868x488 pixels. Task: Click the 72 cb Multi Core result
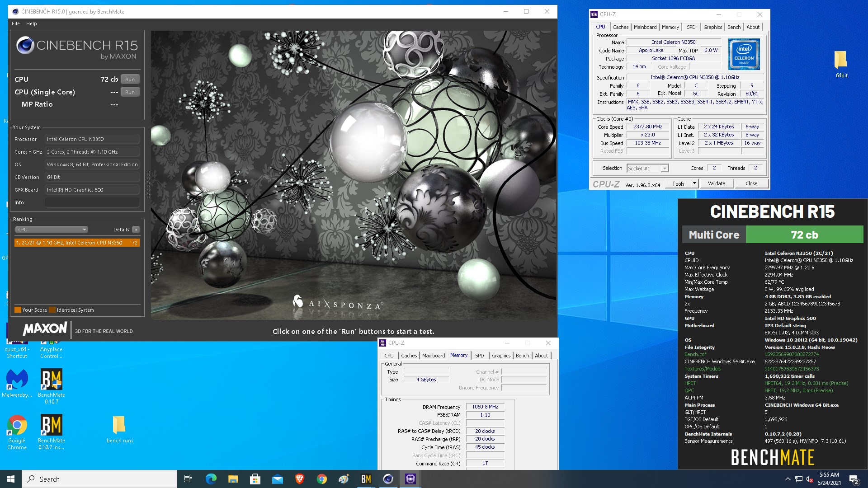804,235
